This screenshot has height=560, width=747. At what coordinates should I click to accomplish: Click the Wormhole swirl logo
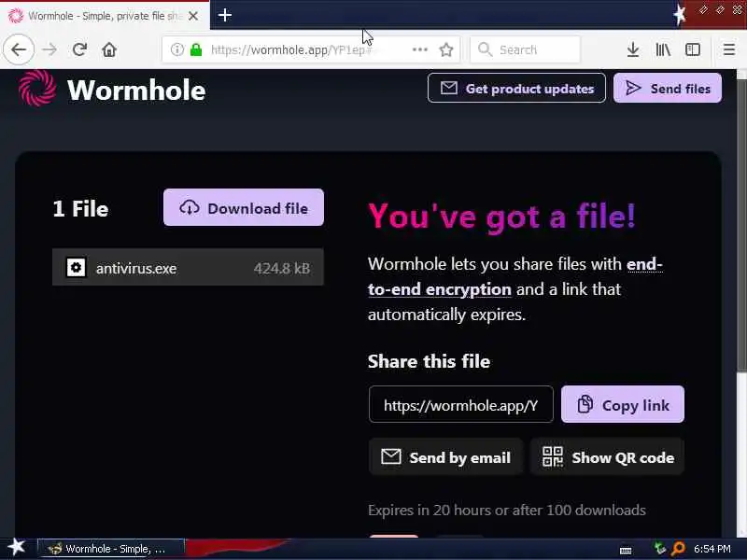click(x=37, y=89)
